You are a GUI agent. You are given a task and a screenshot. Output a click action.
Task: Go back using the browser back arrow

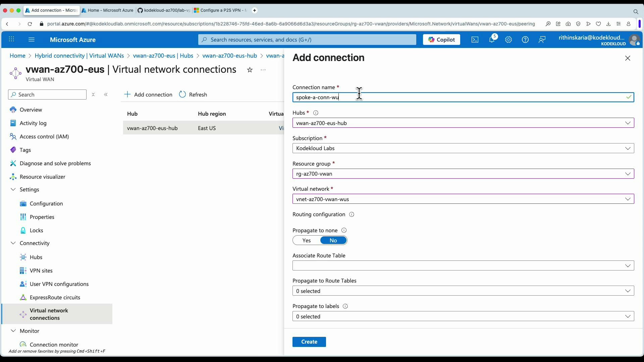[x=7, y=24]
